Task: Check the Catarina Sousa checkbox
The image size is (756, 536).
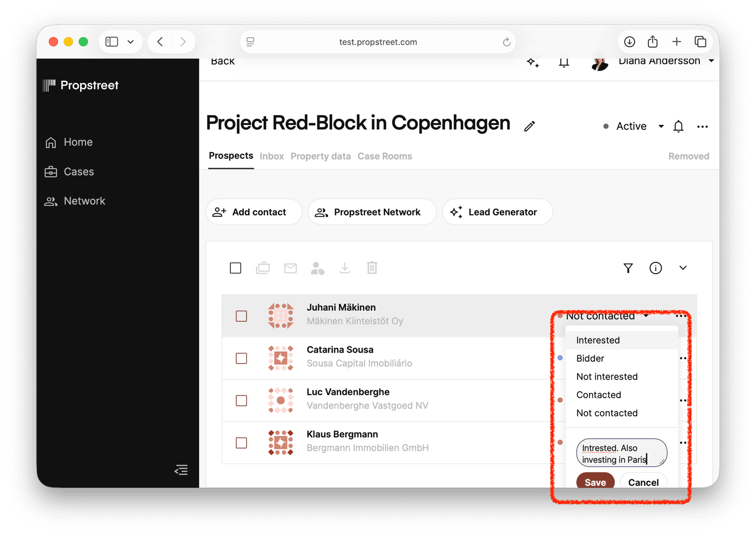Action: [x=242, y=358]
